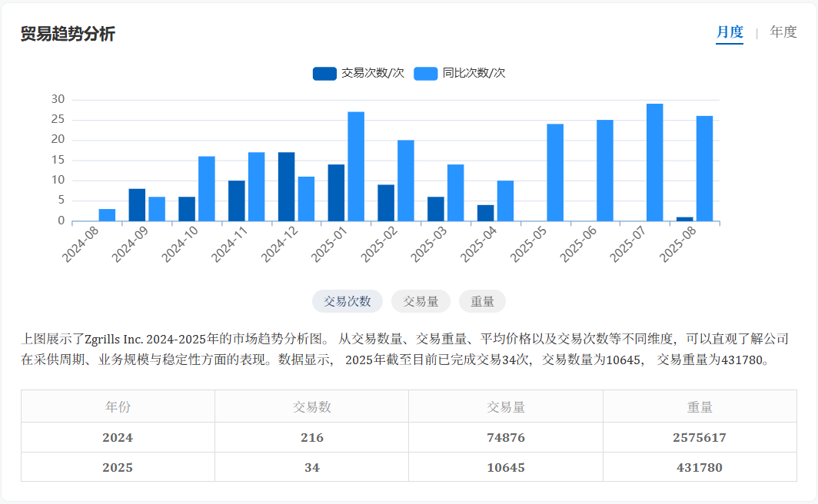Open the 重量 chart view
The height and width of the screenshot is (504, 818).
click(x=482, y=301)
